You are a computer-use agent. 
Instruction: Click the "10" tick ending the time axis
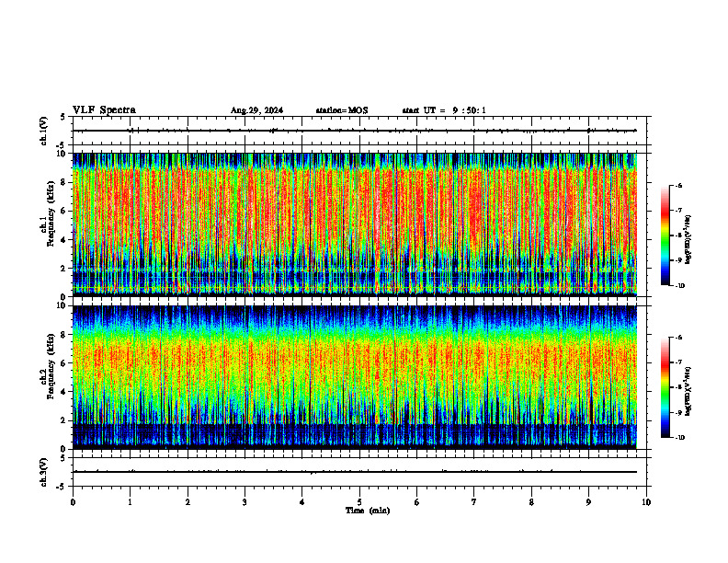click(646, 502)
